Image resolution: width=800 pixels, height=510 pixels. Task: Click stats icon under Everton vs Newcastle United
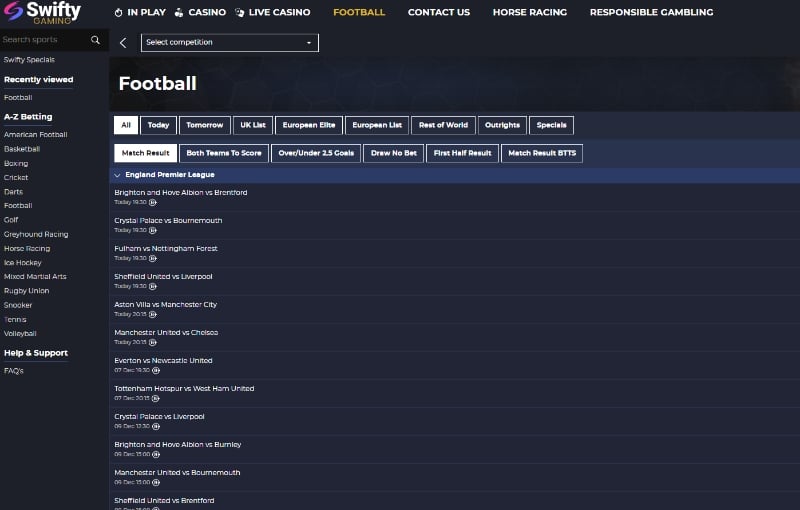click(156, 370)
